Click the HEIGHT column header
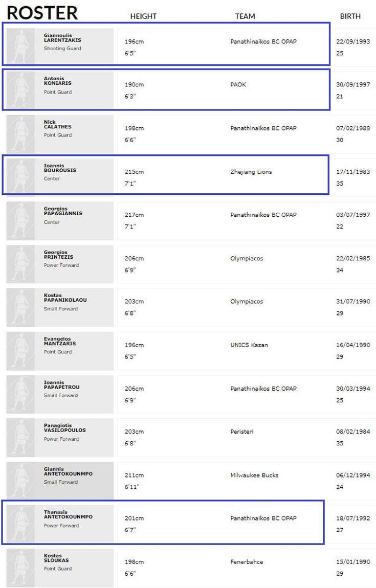 click(143, 16)
